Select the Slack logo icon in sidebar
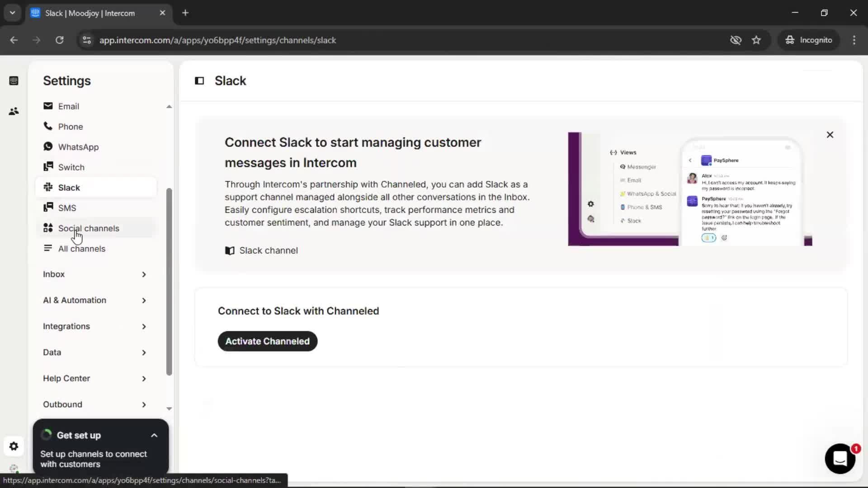 (48, 187)
